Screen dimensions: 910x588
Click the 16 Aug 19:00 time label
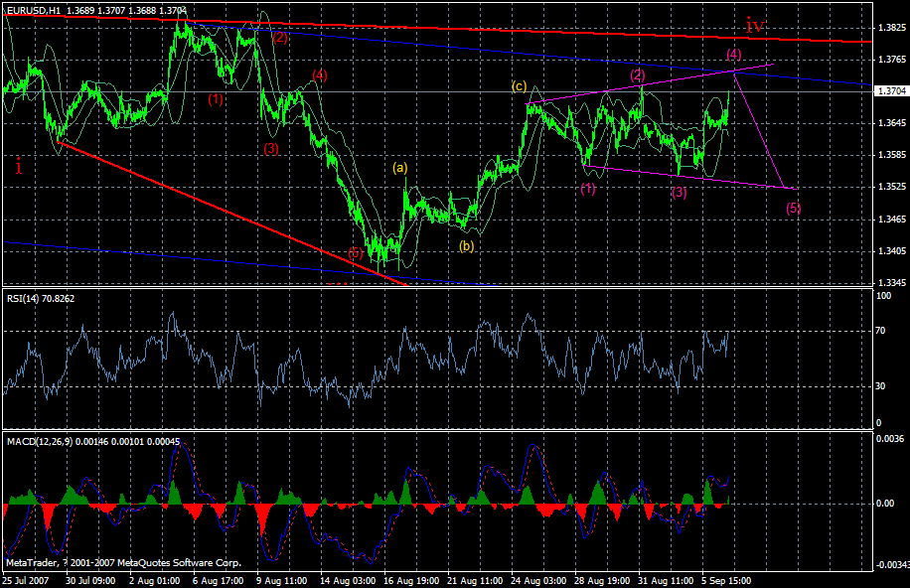pos(411,580)
